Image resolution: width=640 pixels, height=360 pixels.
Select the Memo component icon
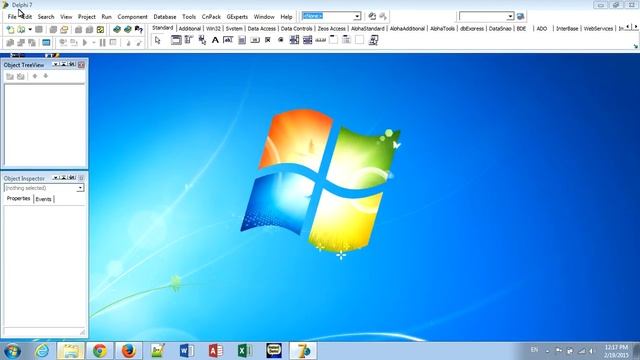click(x=242, y=40)
